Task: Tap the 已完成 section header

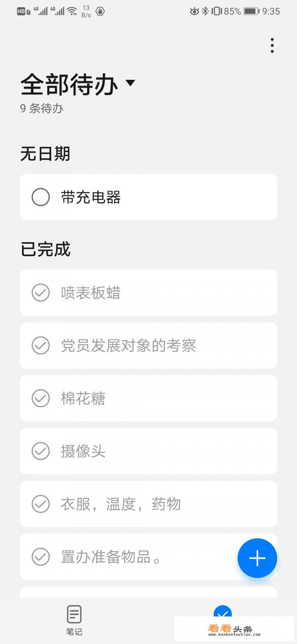Action: click(x=46, y=249)
